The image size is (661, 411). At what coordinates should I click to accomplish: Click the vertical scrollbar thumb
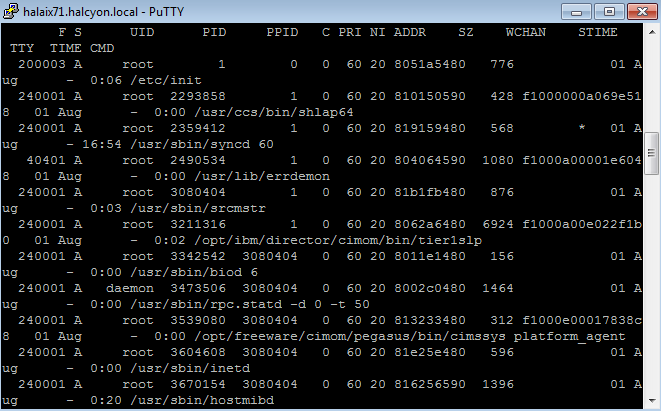coord(650,153)
